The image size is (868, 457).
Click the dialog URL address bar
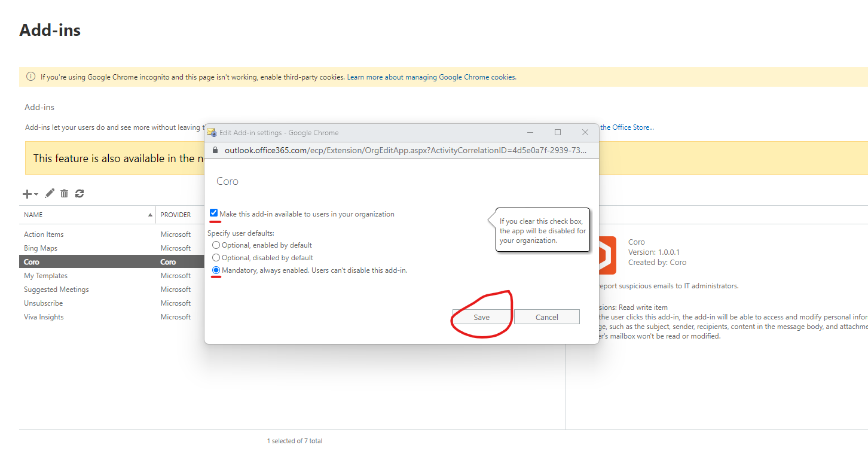click(x=402, y=150)
